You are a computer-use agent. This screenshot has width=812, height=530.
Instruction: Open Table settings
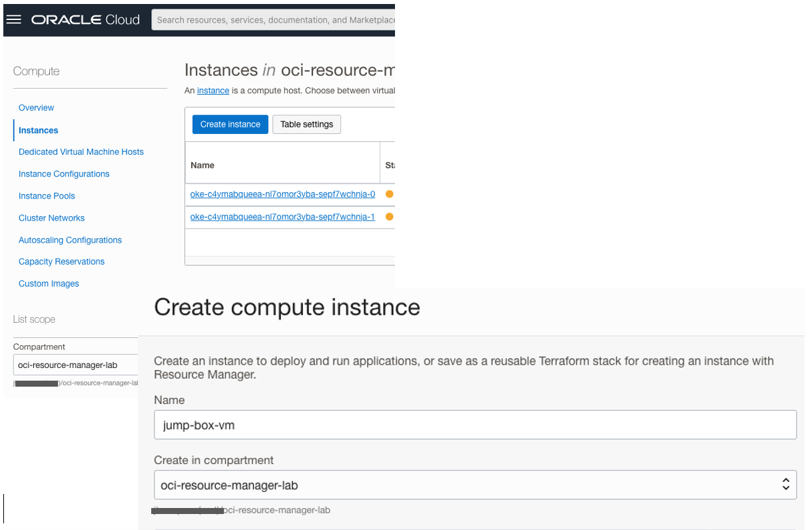[x=306, y=124]
